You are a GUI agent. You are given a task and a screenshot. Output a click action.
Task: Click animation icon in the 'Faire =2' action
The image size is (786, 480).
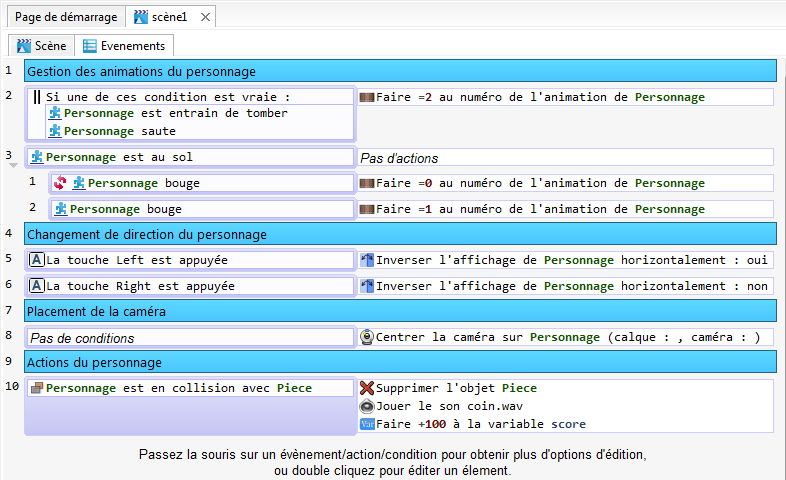367,97
